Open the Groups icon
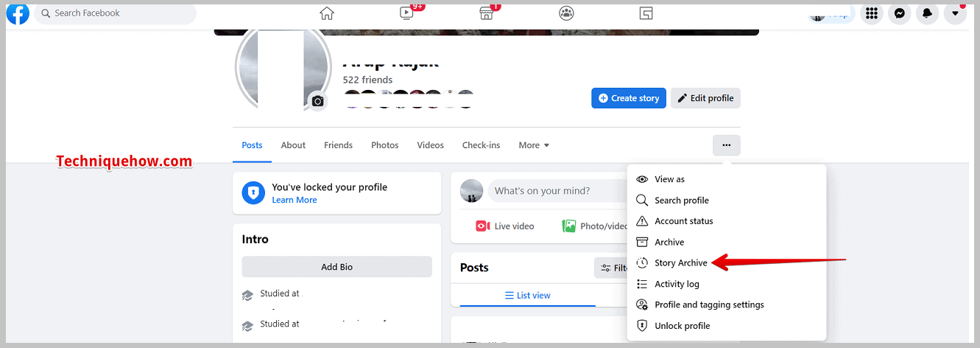Image resolution: width=980 pixels, height=348 pixels. click(566, 13)
